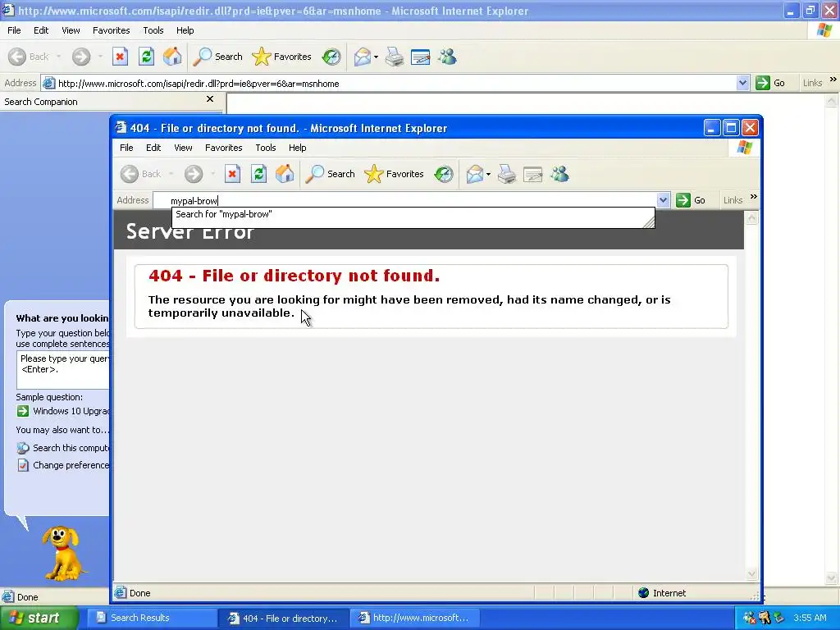The image size is (840, 630).
Task: Open Favorites menu in 404 window
Action: 223,148
